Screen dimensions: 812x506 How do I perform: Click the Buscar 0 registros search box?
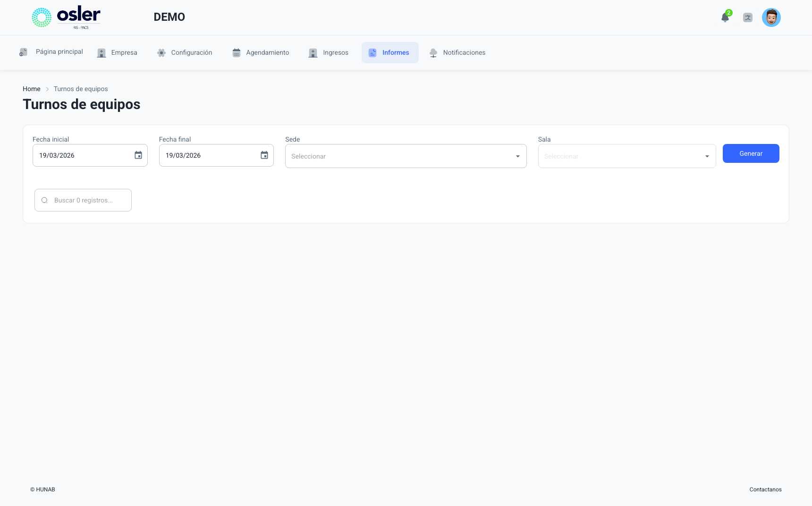(83, 200)
